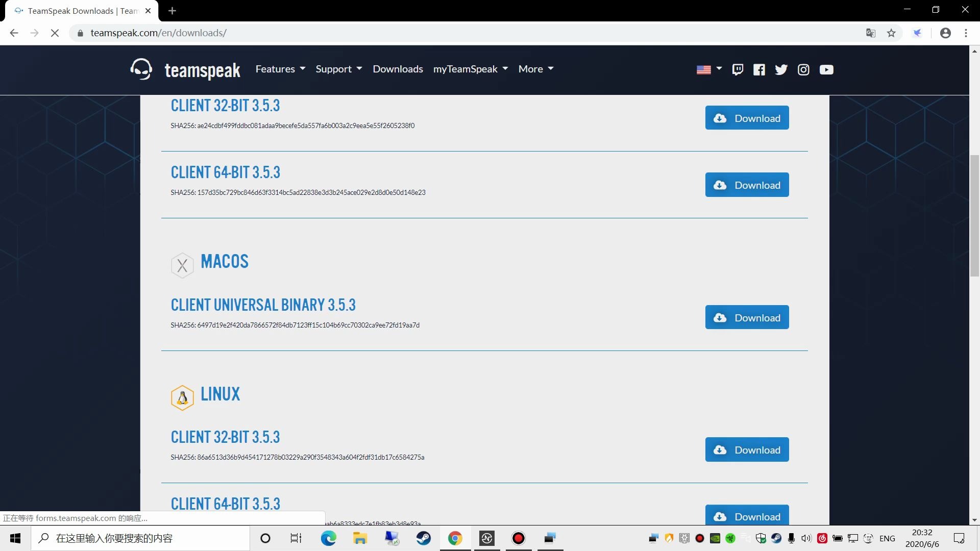Click the macOS X hexagon icon
This screenshot has width=980, height=551.
182,265
